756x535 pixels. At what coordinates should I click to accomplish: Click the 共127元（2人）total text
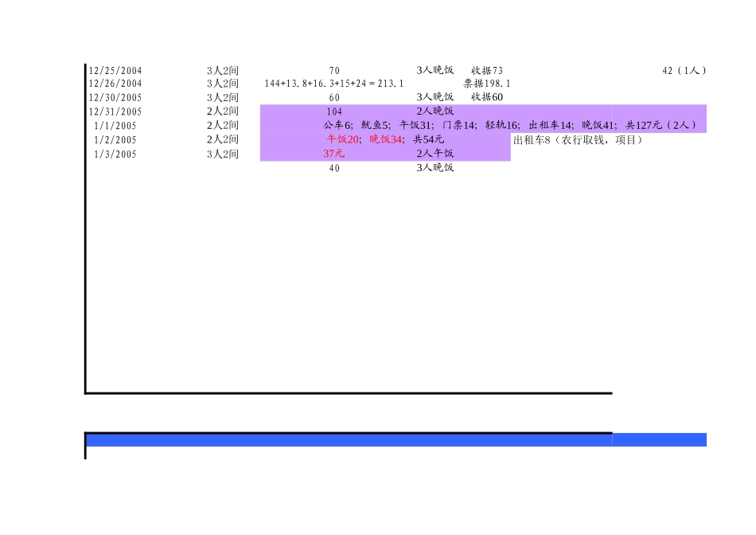(662, 125)
